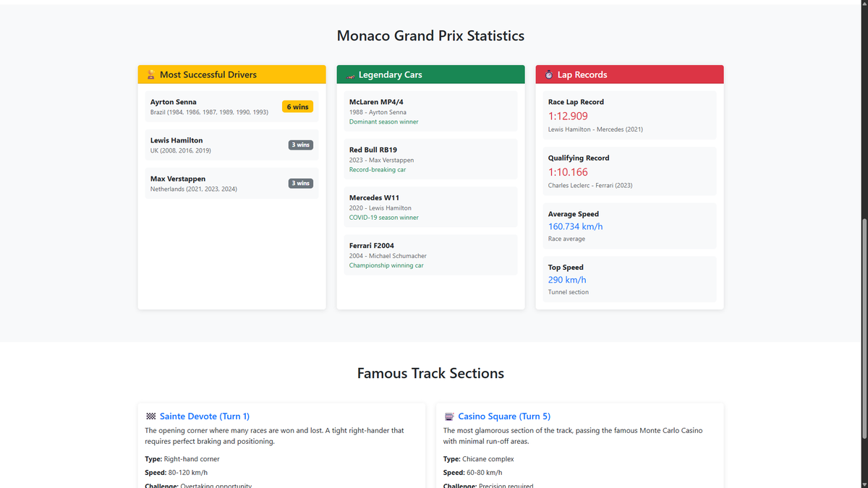Screen dimensions: 868x488
Task: Open the Sainte Devote (Turn 1) link
Action: click(205, 416)
